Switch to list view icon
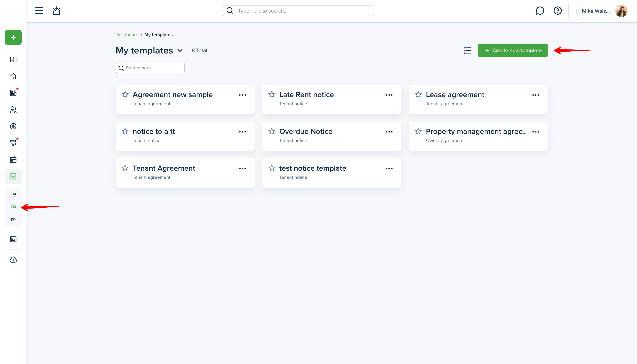The height and width of the screenshot is (364, 637). coord(468,50)
